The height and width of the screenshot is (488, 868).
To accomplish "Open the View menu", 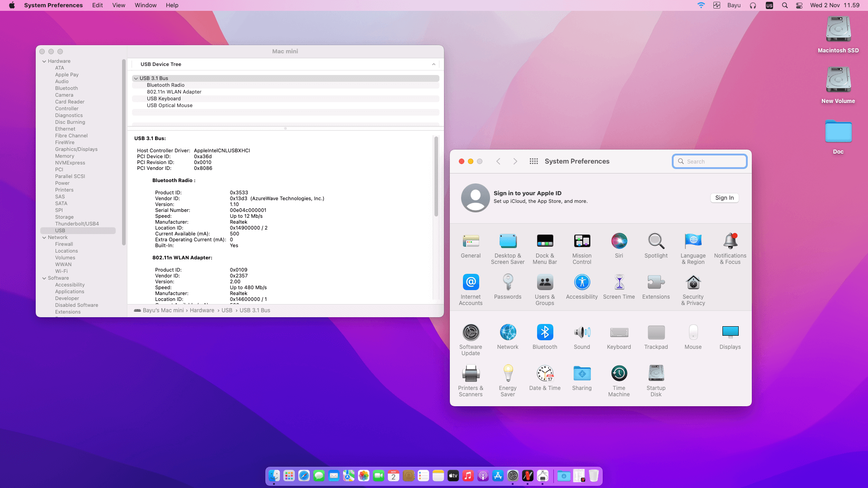I will click(118, 5).
